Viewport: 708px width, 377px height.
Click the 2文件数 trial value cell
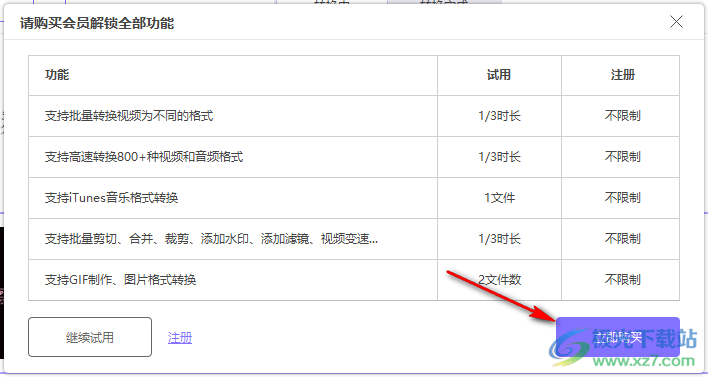coord(499,280)
